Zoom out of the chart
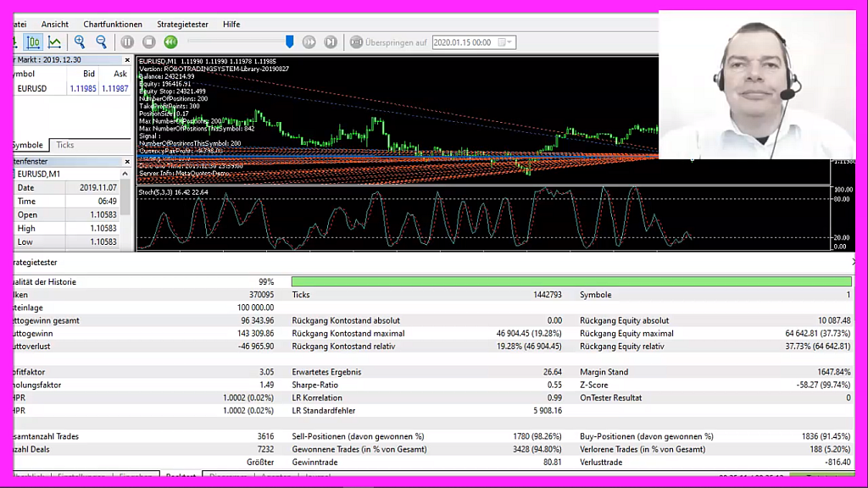 (x=102, y=42)
